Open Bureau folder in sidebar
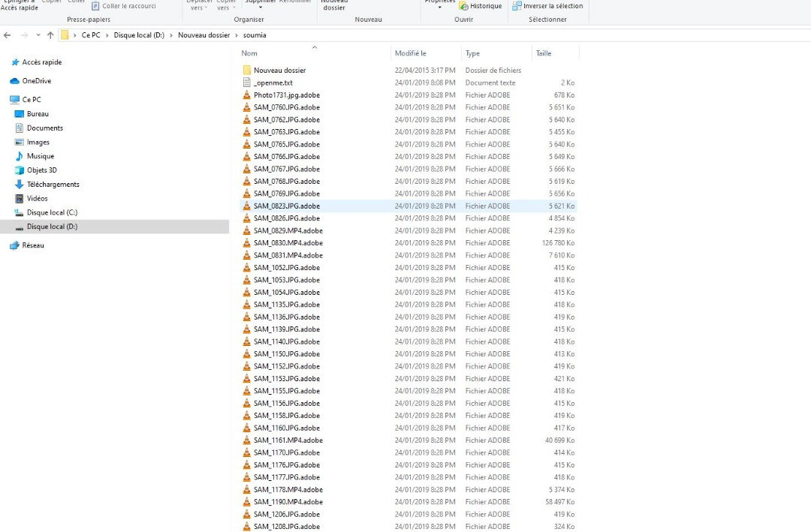811x532 pixels. tap(38, 114)
